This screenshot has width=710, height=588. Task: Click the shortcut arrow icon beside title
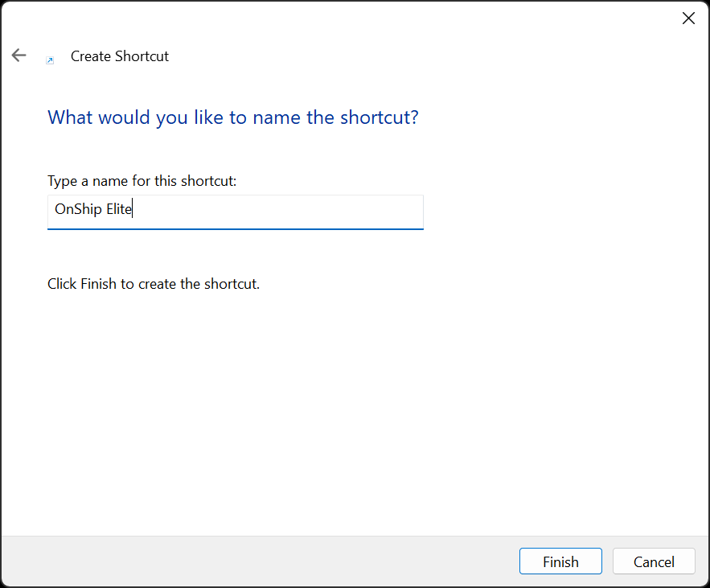50,60
